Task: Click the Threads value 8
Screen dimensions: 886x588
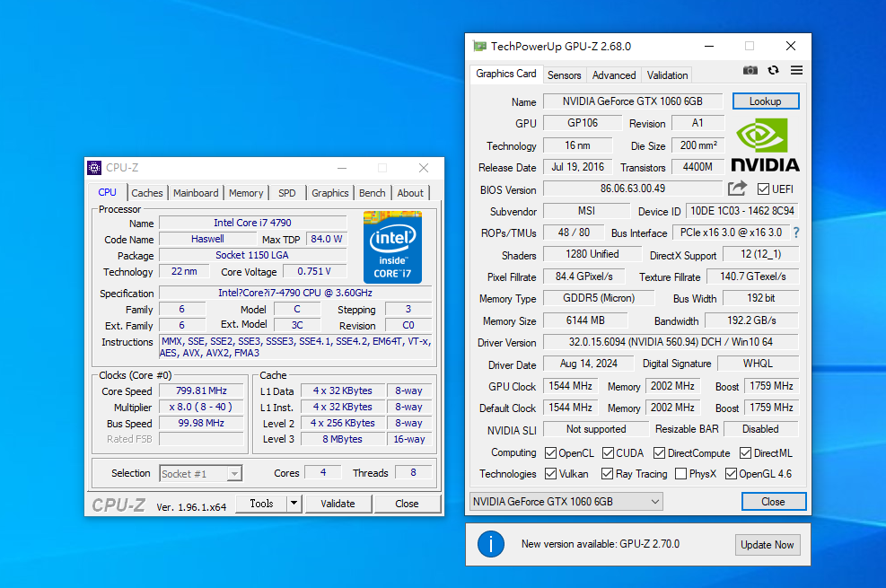Action: 413,472
